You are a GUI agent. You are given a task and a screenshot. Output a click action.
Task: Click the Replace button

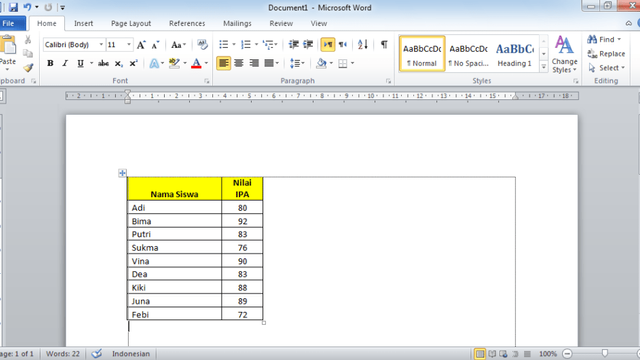[606, 53]
